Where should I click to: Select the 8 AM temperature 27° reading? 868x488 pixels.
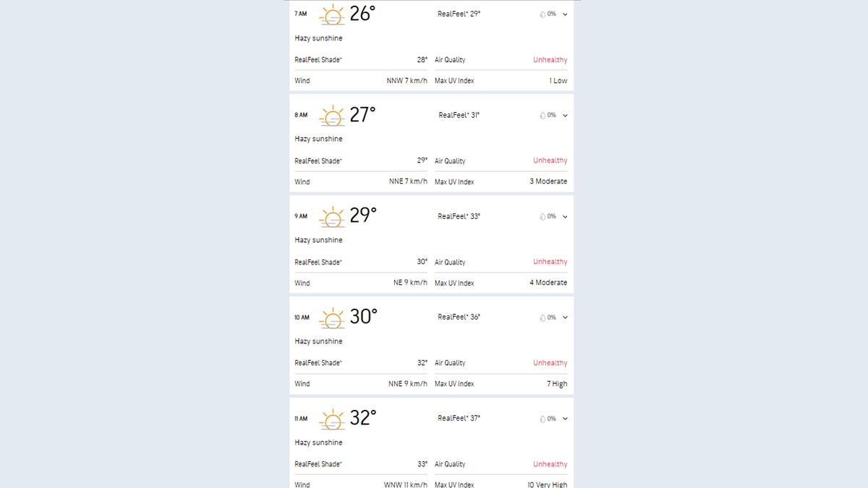(362, 115)
